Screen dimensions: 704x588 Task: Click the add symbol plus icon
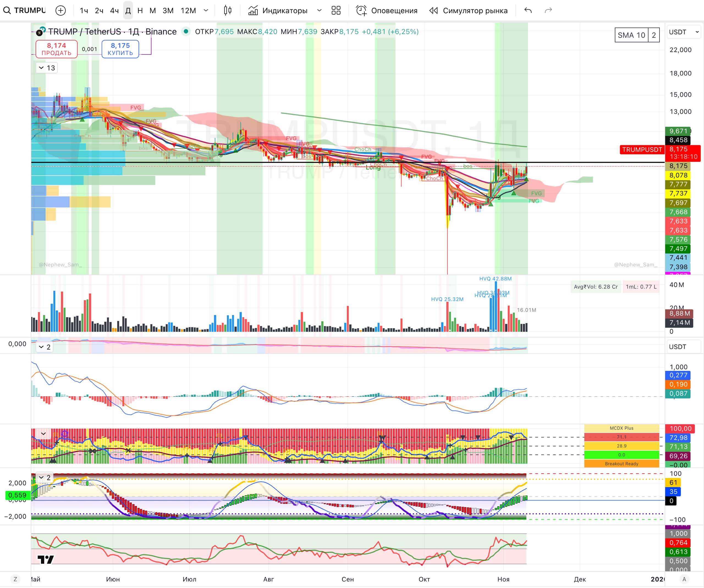coord(60,10)
